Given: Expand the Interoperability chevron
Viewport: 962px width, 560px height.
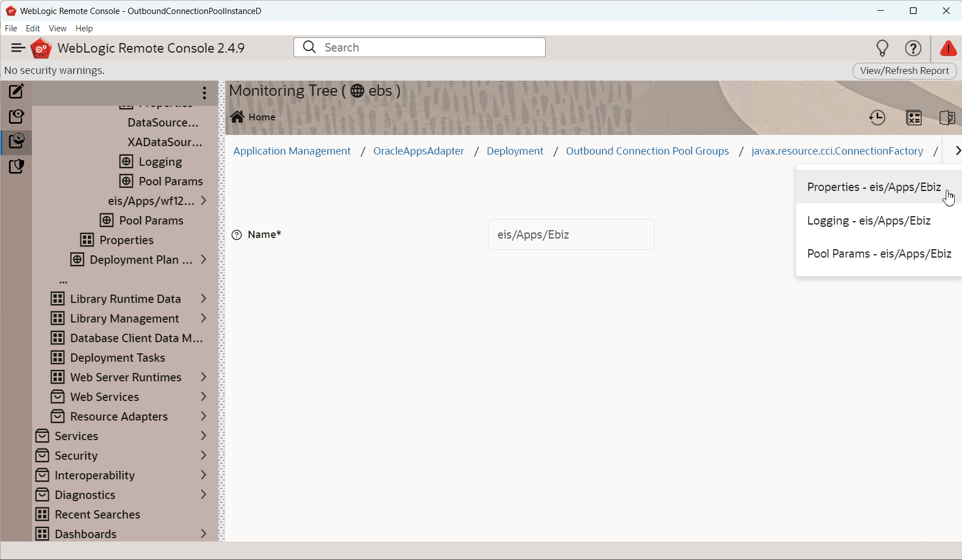Looking at the screenshot, I should tap(204, 475).
